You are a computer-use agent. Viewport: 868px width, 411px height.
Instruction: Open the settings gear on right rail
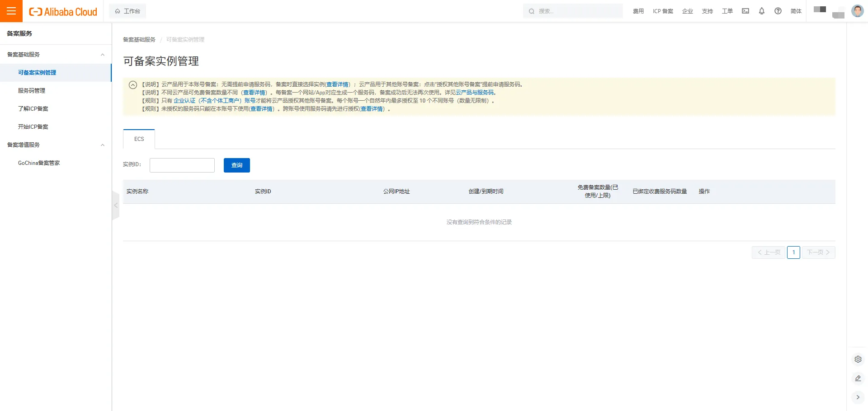pos(858,360)
